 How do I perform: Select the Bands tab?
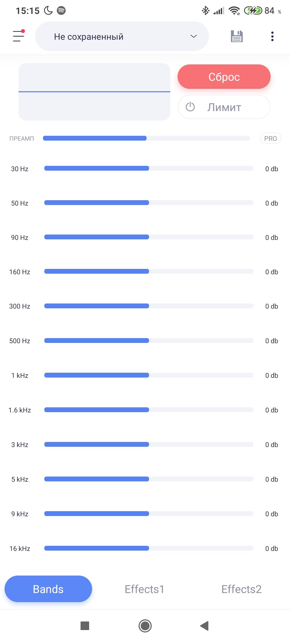pos(48,589)
